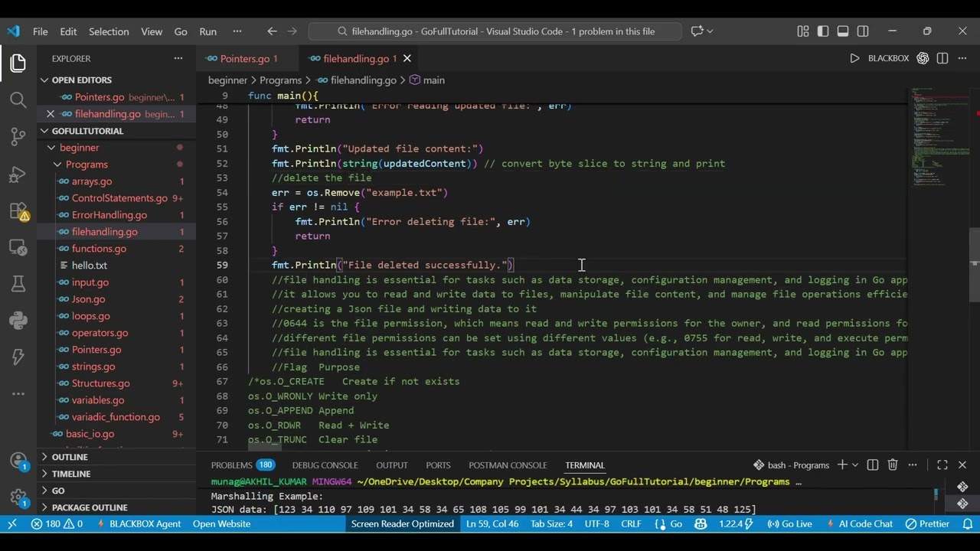The height and width of the screenshot is (551, 980).
Task: Close the filehandling.go editor tab
Action: coord(407,59)
